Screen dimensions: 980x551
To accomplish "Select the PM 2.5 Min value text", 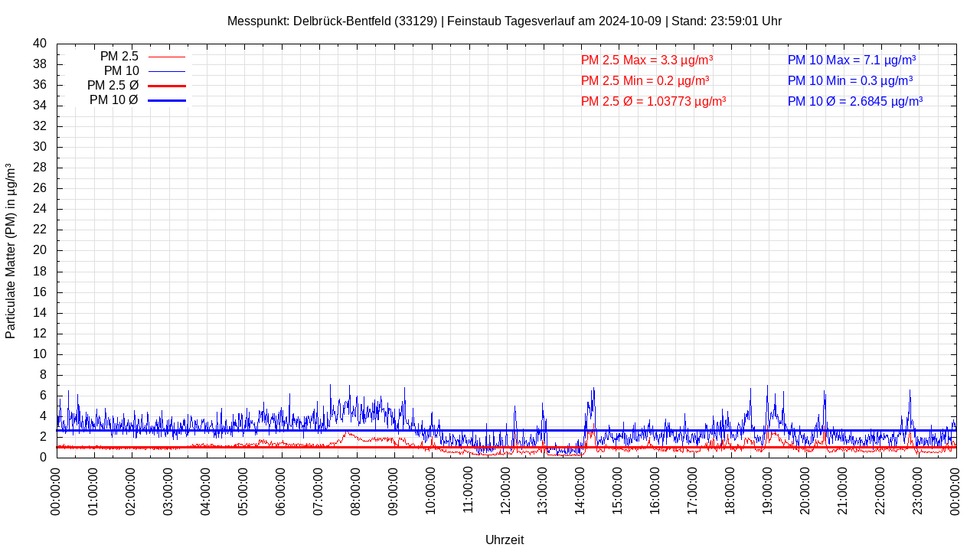I will 645,80.
